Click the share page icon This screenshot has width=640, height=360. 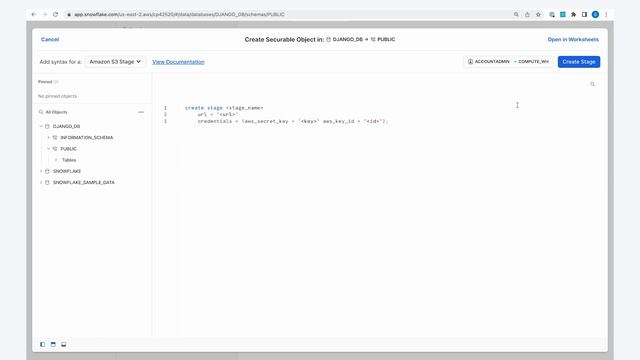tap(527, 14)
